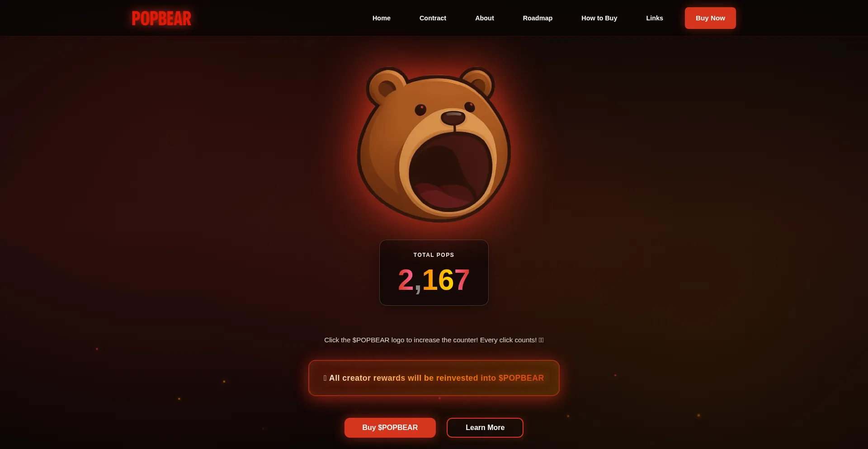Image resolution: width=868 pixels, height=449 pixels.
Task: Click the Learn More button
Action: 485,428
